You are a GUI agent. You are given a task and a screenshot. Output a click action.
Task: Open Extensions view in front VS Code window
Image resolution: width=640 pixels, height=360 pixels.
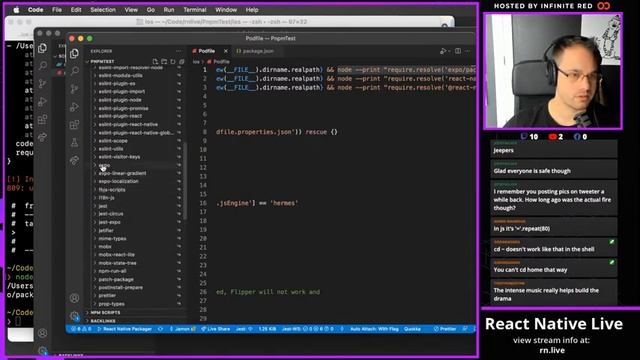pyautogui.click(x=74, y=124)
